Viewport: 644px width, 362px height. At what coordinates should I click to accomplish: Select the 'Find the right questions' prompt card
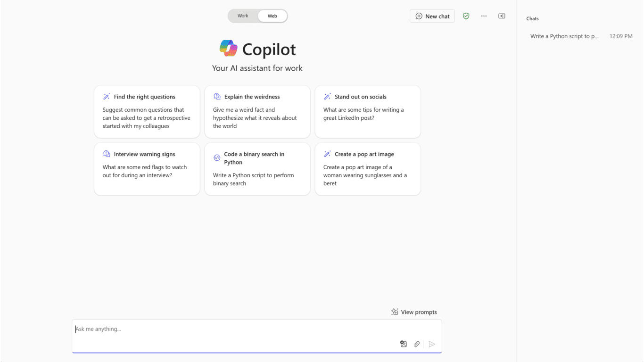click(x=147, y=112)
